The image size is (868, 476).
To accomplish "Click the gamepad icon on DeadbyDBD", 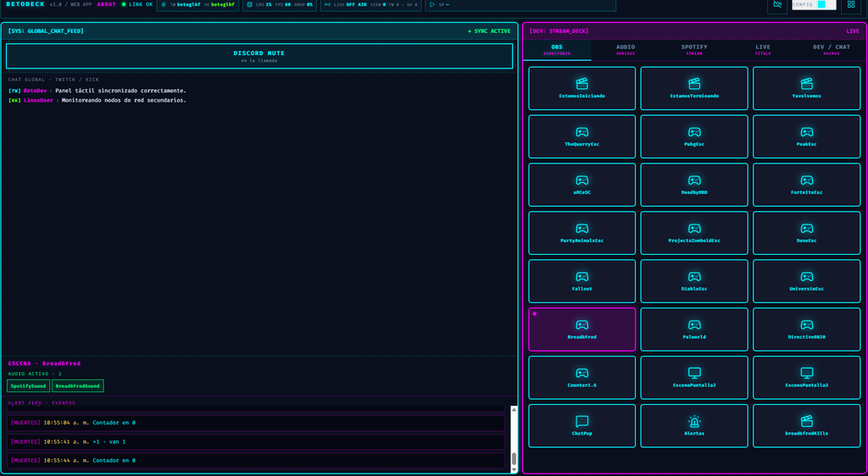I will pyautogui.click(x=694, y=180).
